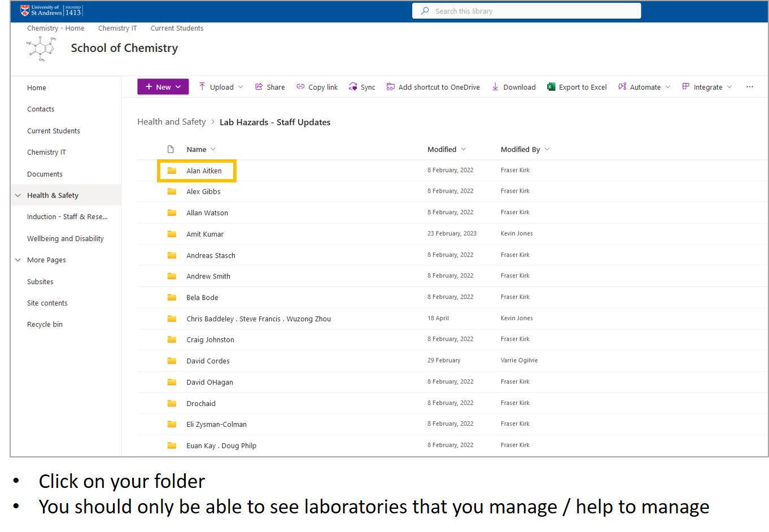Open the Modified column sort dropdown

[464, 149]
